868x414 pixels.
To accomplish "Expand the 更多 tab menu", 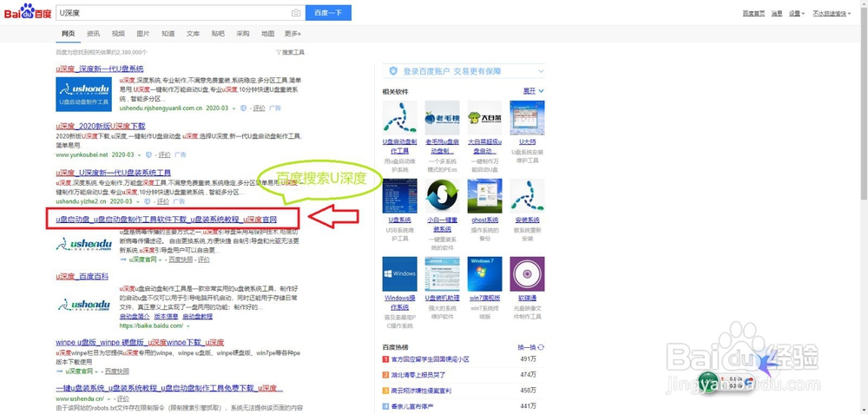I will (293, 34).
